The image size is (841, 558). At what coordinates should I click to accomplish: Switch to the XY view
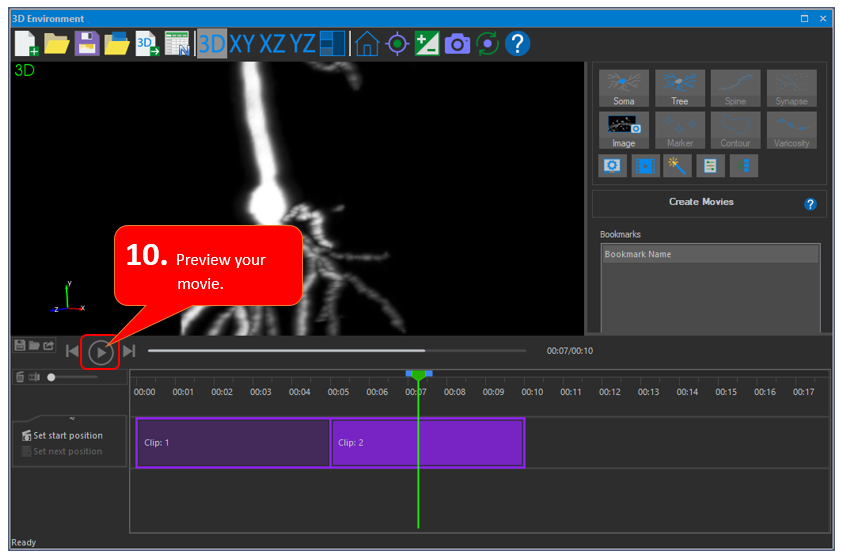tap(241, 43)
